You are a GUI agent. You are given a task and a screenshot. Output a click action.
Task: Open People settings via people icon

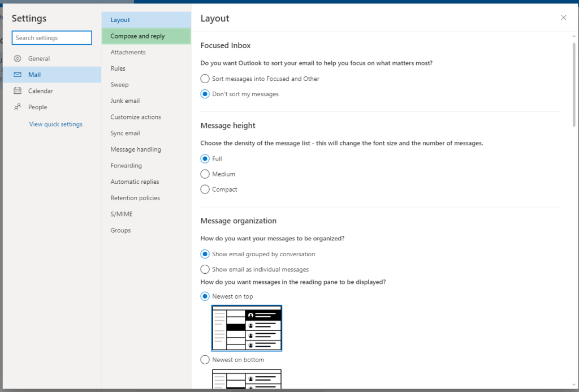pyautogui.click(x=19, y=106)
